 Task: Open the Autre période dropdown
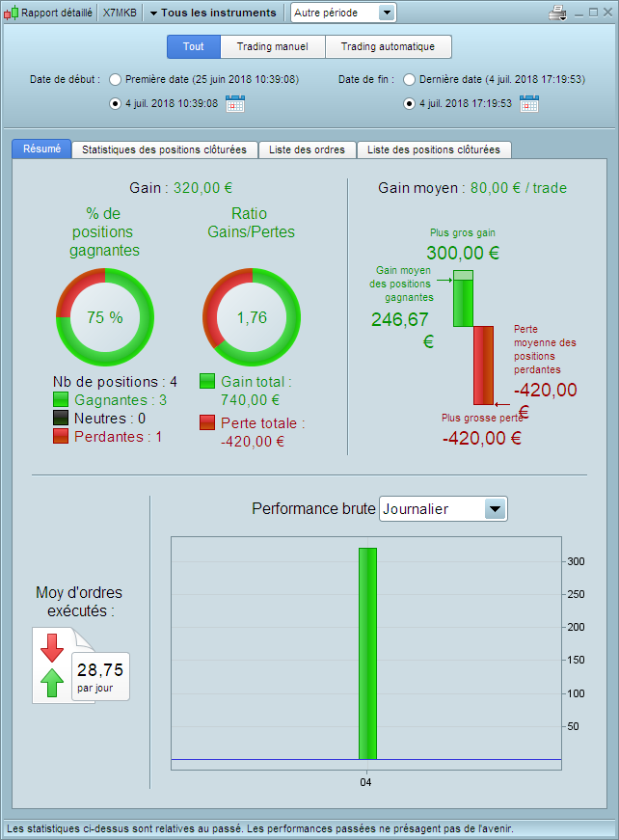pyautogui.click(x=343, y=13)
